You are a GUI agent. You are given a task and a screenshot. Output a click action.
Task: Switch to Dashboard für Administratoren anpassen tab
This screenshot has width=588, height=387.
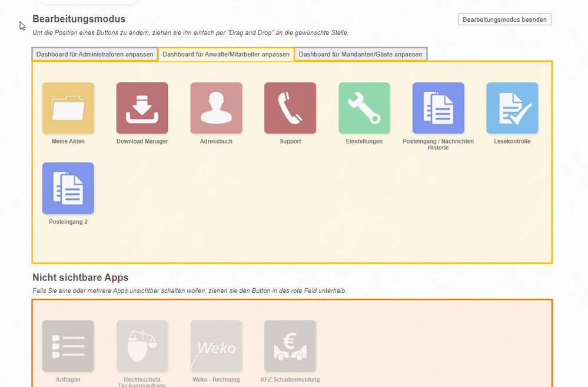[95, 54]
